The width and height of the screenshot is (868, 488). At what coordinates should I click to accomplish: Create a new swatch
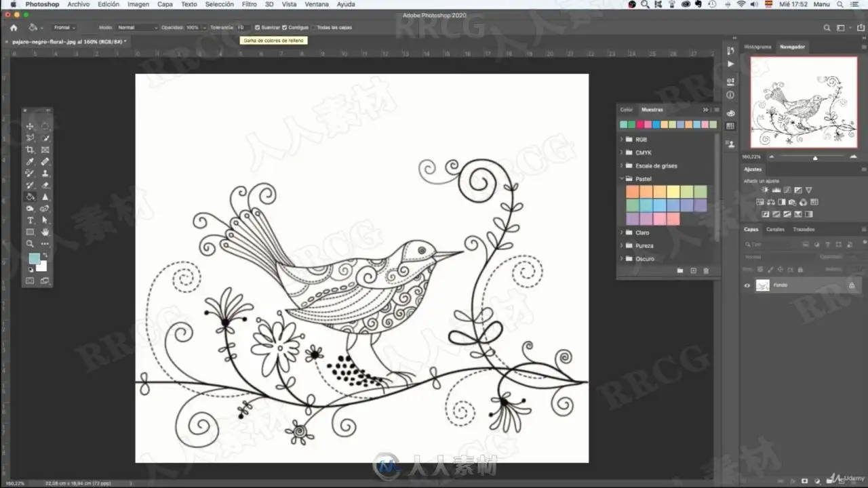click(693, 271)
